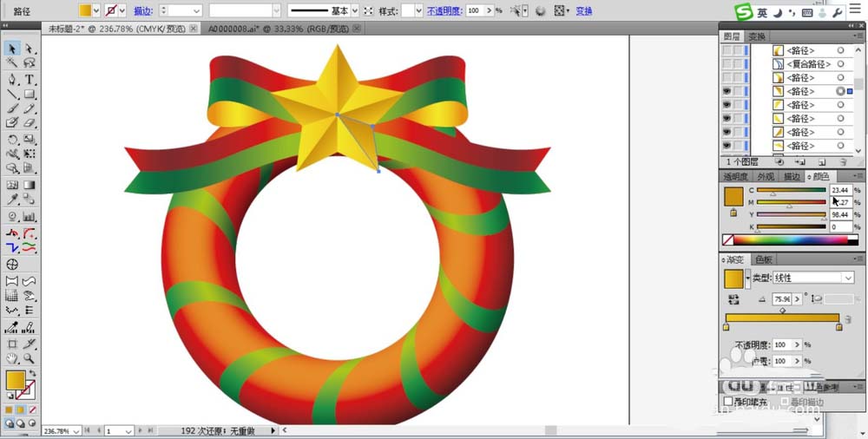The image size is (868, 439).
Task: Open the recolor artwork wheel icon in control bar
Action: 541,10
